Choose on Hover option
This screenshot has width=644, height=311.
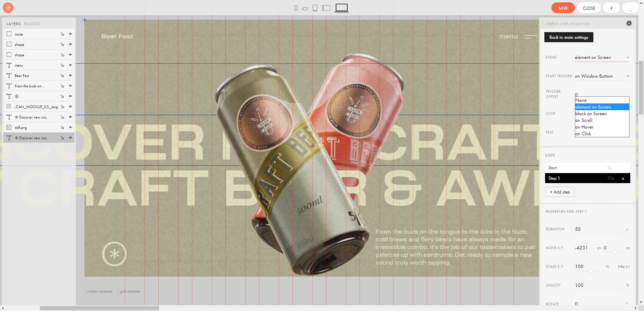pyautogui.click(x=602, y=127)
